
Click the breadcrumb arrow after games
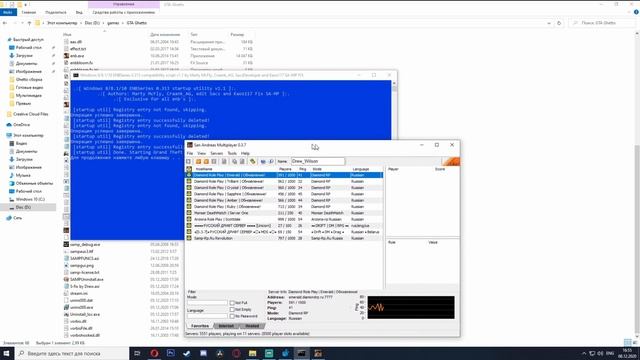[x=123, y=23]
